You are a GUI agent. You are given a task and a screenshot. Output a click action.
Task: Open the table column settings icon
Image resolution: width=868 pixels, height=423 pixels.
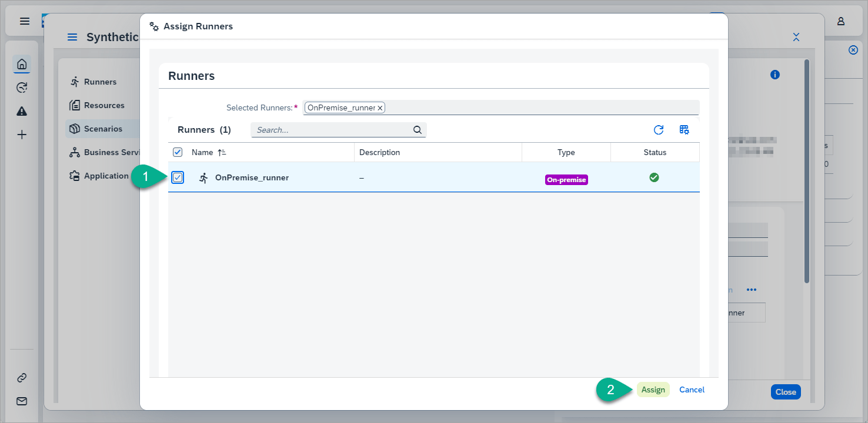pos(684,130)
